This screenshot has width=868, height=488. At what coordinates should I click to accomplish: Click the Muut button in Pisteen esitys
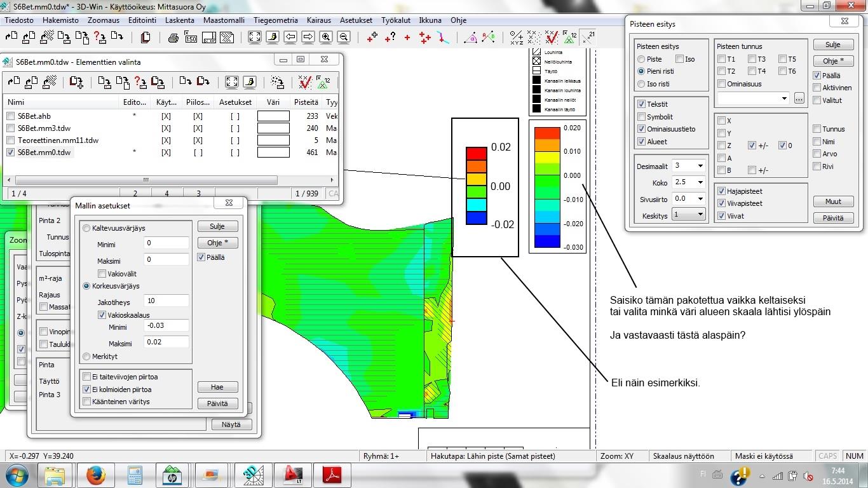(x=833, y=201)
